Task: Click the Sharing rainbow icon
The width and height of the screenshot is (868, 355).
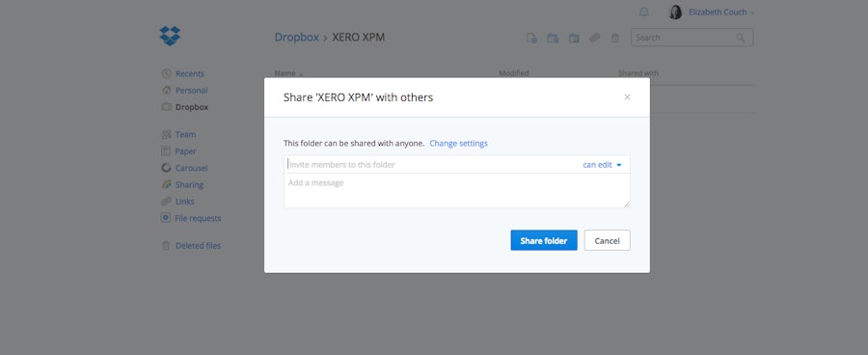Action: 166,184
